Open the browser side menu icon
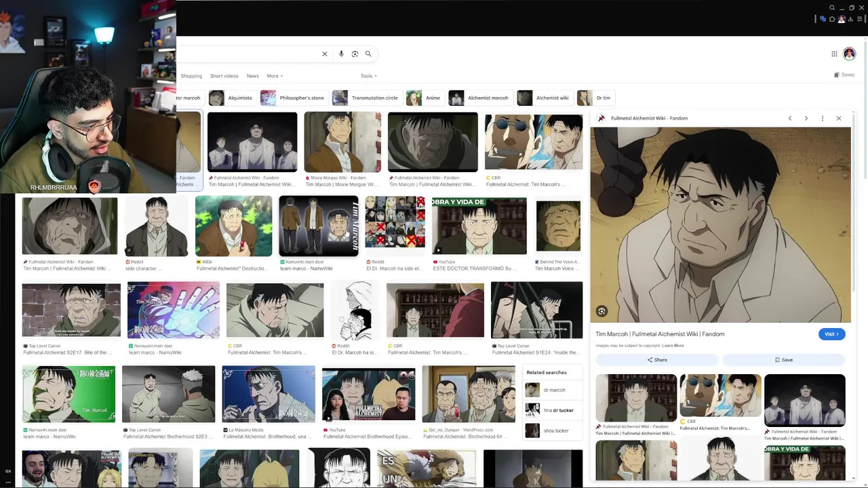The width and height of the screenshot is (868, 488). [x=860, y=19]
